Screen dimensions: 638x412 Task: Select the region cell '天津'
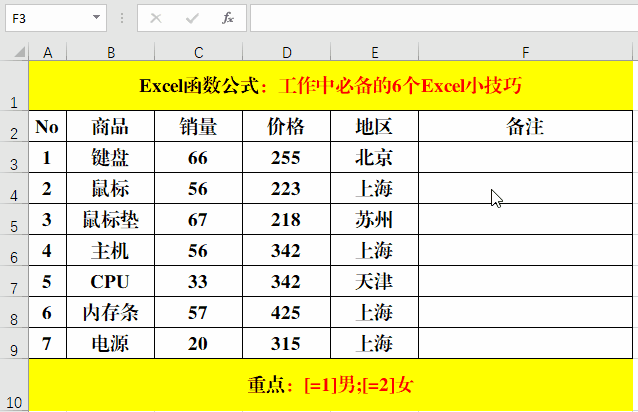[x=375, y=281]
